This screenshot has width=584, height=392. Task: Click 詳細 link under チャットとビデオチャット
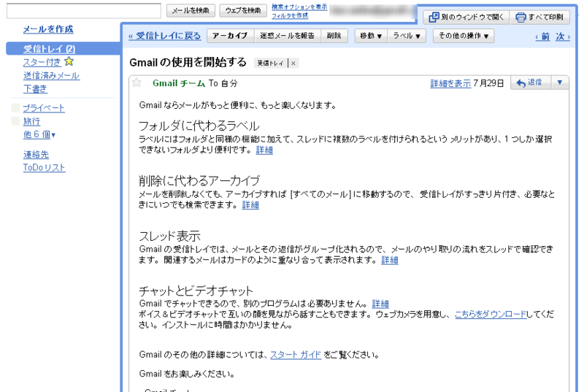tap(380, 304)
